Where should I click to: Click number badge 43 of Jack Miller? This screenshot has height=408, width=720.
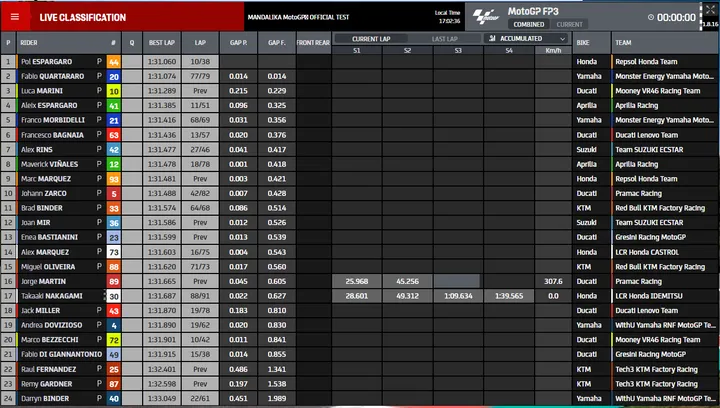point(113,311)
